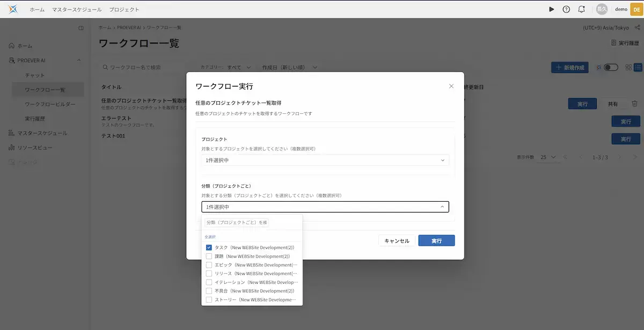Click キャンセル in the dialog

click(x=397, y=241)
